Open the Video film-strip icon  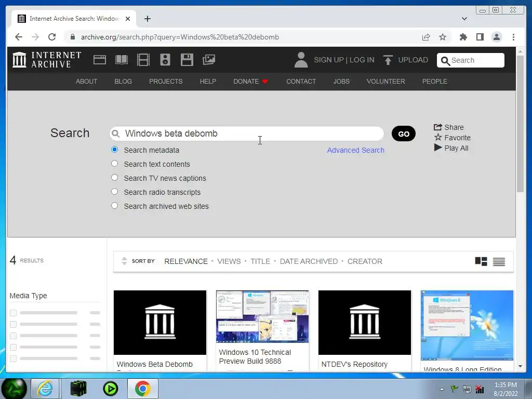click(x=143, y=60)
